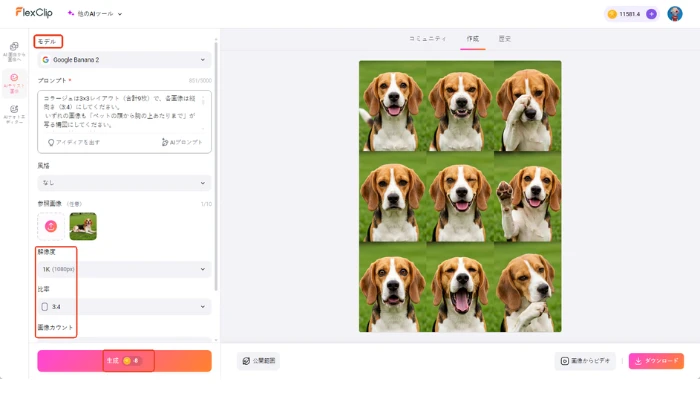700x400 pixels.
Task: Click the 画像からビデオ button
Action: pyautogui.click(x=585, y=361)
